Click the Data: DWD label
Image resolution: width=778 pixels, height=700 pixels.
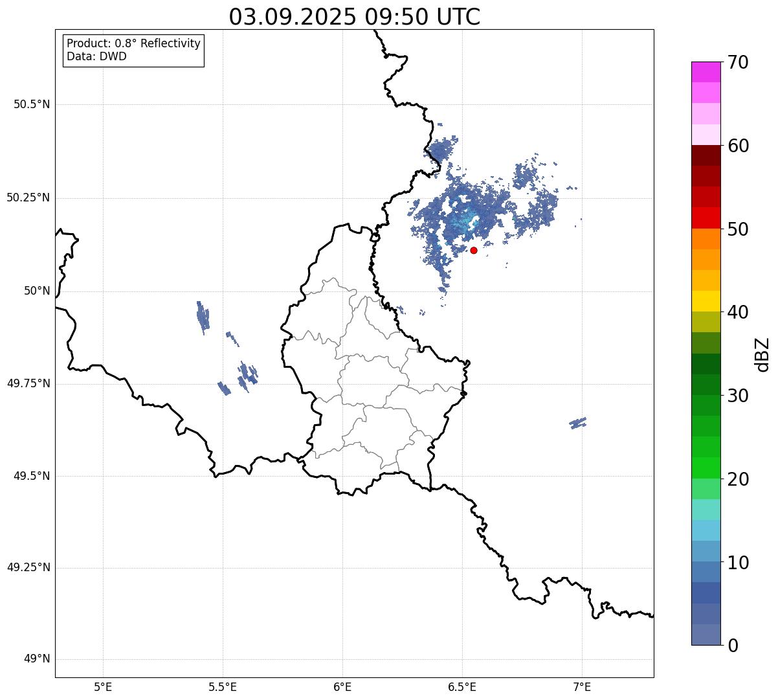[x=96, y=56]
